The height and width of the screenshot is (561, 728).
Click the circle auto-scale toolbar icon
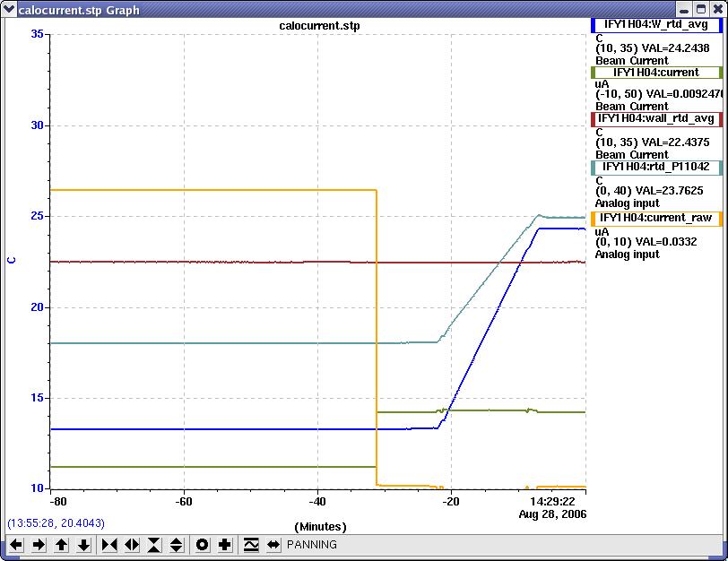tap(203, 544)
